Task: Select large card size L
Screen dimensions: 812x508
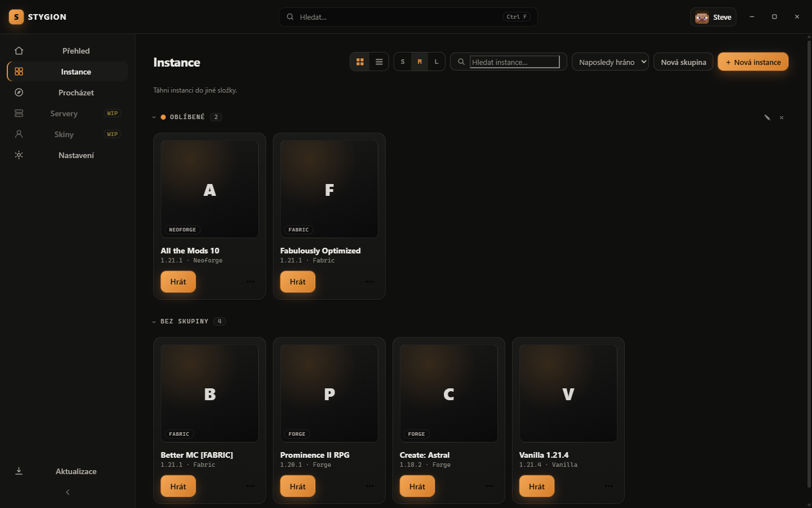Action: tap(436, 62)
